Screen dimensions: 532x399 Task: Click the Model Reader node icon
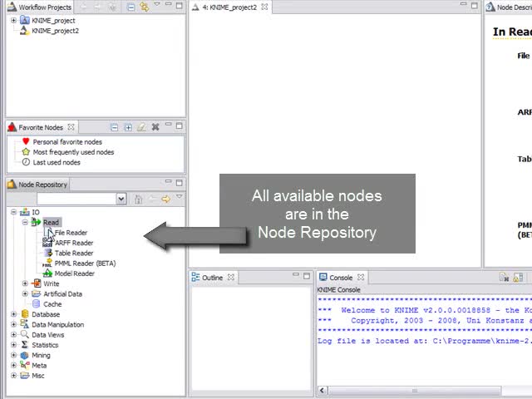47,273
